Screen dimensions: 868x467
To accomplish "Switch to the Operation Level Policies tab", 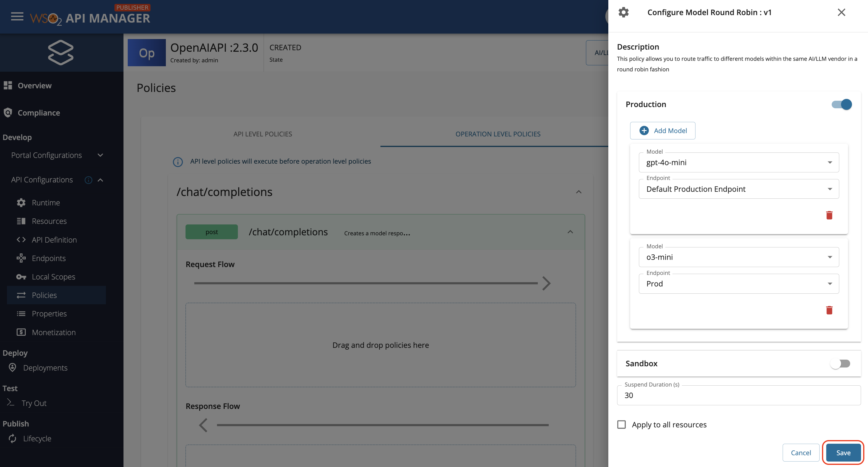I will [x=498, y=134].
